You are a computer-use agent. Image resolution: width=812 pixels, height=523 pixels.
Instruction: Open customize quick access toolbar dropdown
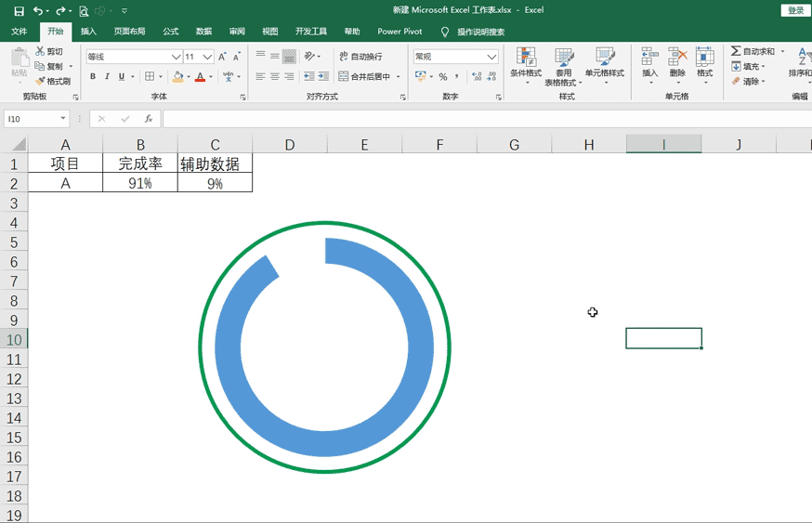click(x=124, y=11)
